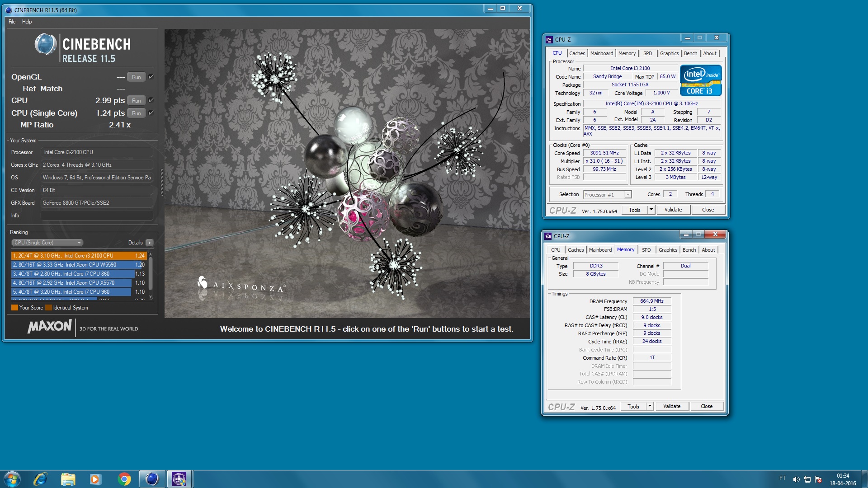Screen dimensions: 868x488
Task: Click the DRAM Frequency 664.9 MHz value
Action: 652,301
